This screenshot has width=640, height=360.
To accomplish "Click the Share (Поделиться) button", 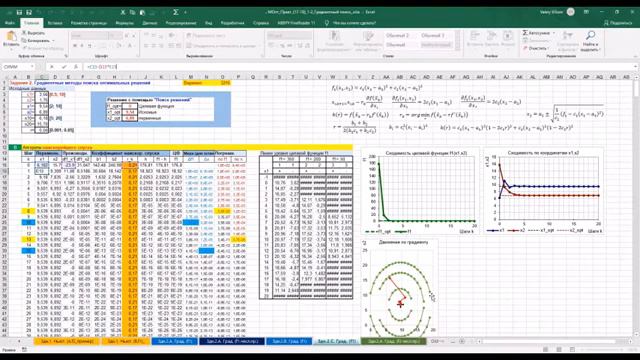I will [x=618, y=23].
